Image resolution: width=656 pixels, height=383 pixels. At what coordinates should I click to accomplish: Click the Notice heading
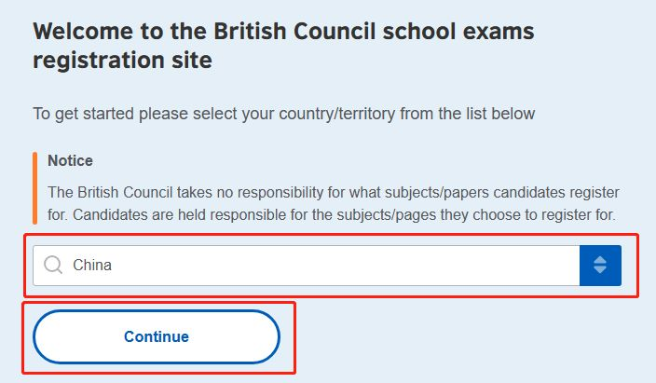pos(70,161)
